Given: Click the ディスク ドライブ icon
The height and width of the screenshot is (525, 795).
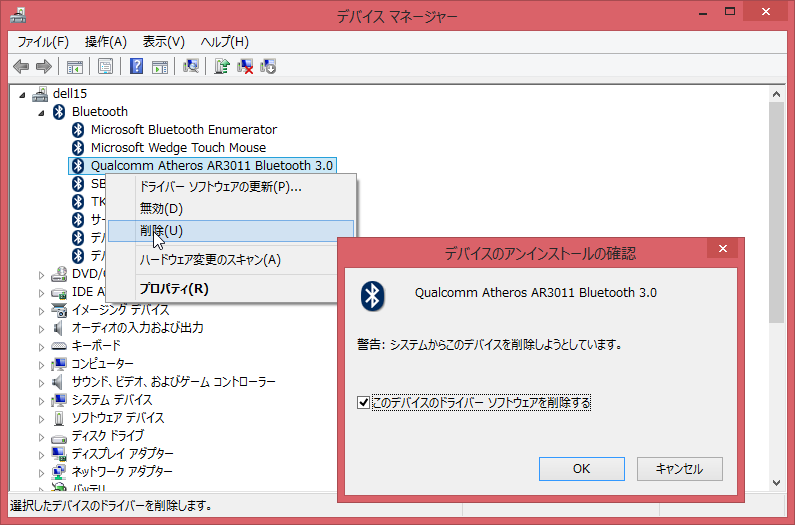Looking at the screenshot, I should click(x=59, y=438).
